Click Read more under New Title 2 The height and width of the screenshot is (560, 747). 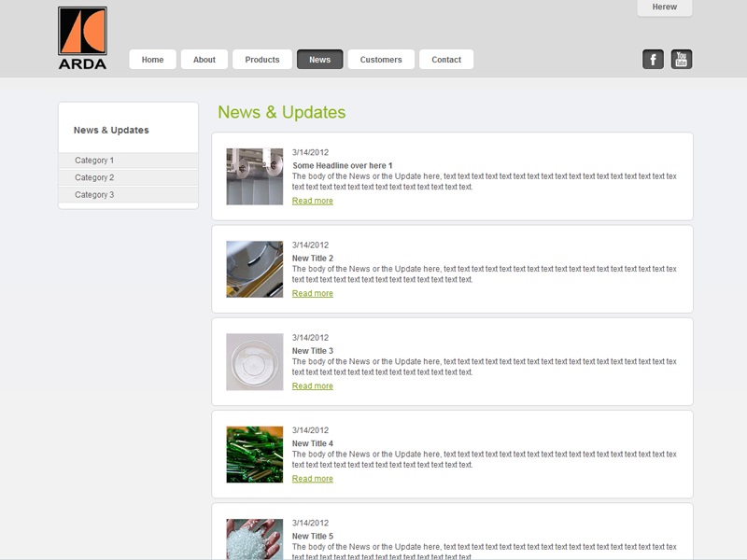pos(312,293)
